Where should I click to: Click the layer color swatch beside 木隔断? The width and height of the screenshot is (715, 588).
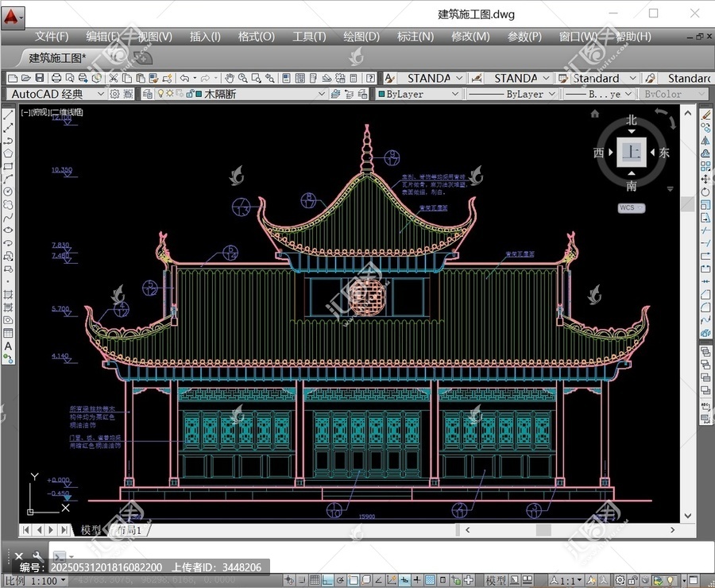(x=199, y=94)
